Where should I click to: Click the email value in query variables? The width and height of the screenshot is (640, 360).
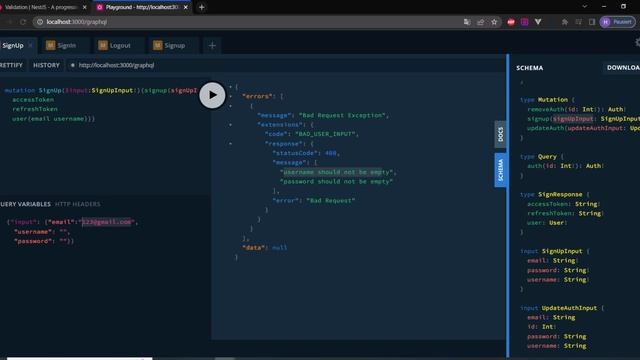pyautogui.click(x=107, y=222)
